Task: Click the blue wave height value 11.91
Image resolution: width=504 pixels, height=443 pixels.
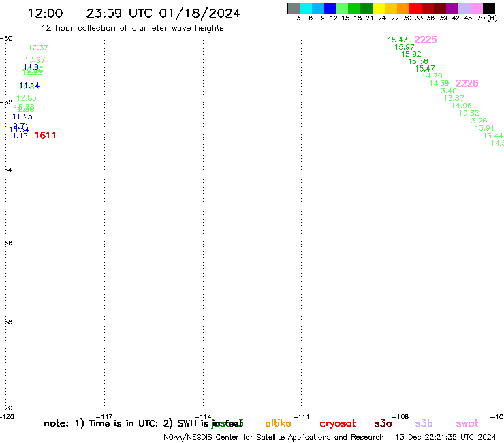Action: 33,67
